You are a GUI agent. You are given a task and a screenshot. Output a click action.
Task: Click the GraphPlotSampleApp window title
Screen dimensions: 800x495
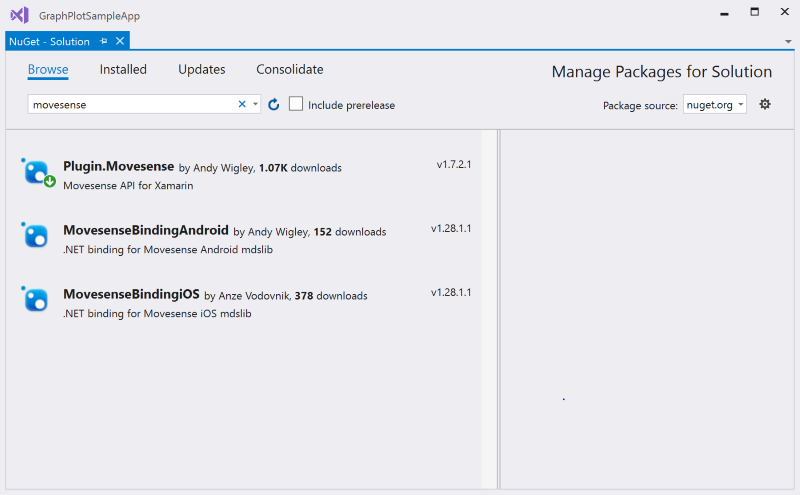coord(89,16)
